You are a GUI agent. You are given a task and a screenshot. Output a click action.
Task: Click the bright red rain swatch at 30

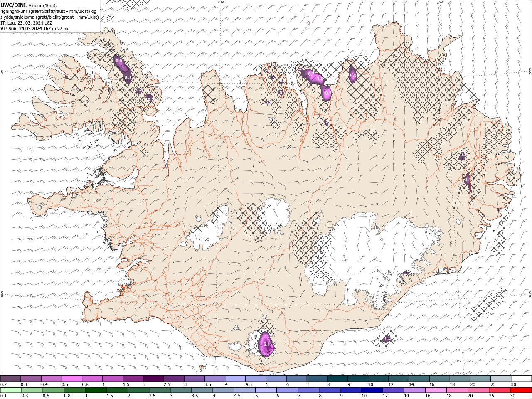(x=521, y=390)
